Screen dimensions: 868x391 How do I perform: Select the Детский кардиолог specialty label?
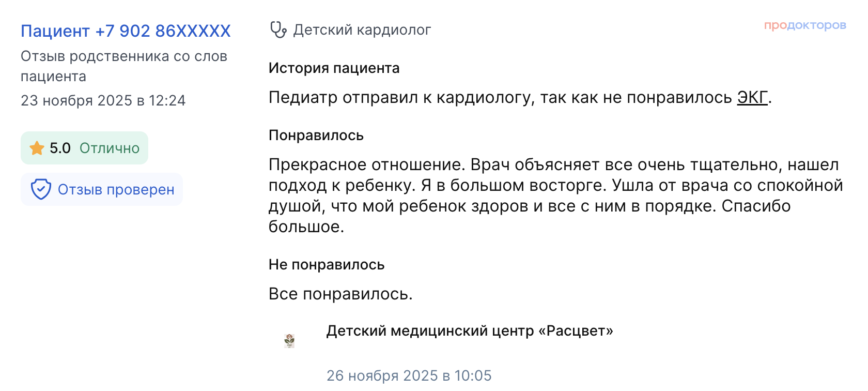[x=362, y=30]
